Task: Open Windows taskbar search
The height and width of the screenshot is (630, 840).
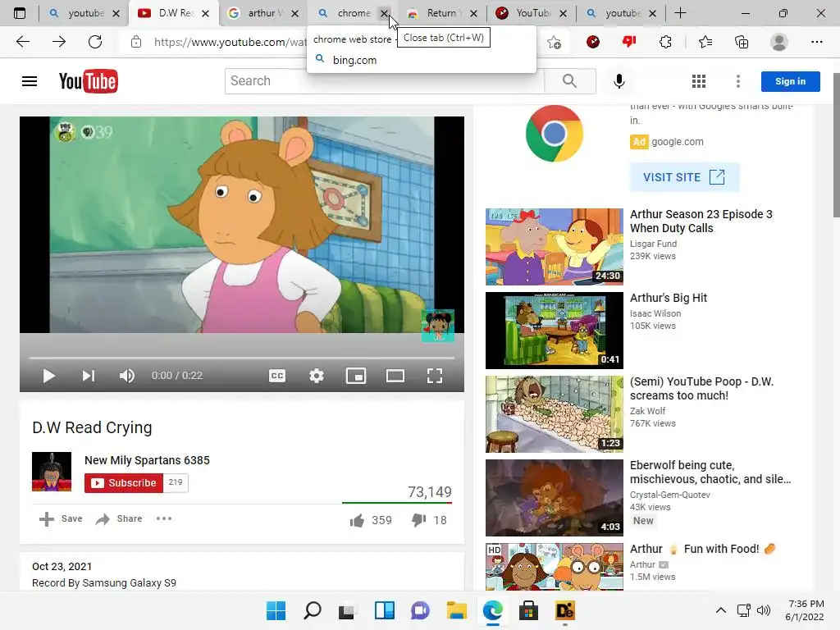Action: pos(313,610)
